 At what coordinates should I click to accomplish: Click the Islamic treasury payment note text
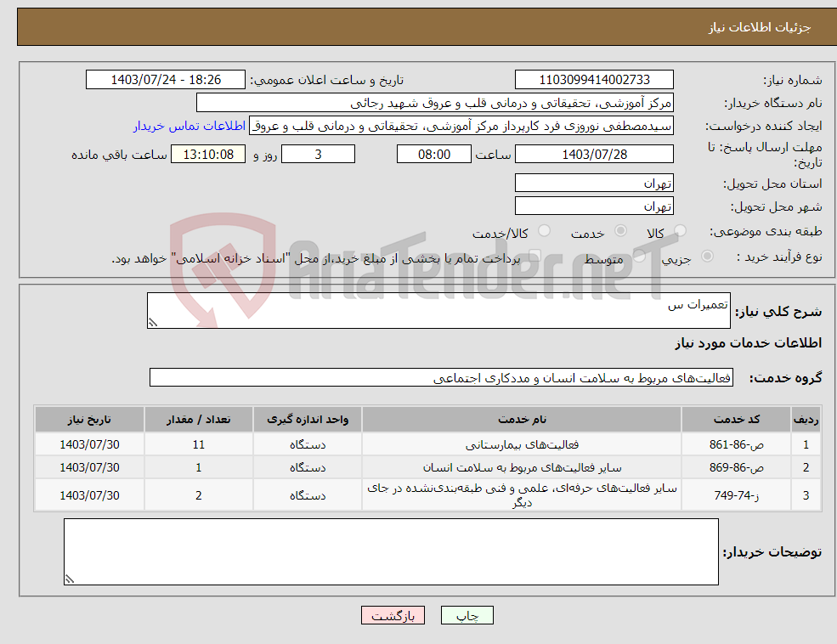point(315,259)
